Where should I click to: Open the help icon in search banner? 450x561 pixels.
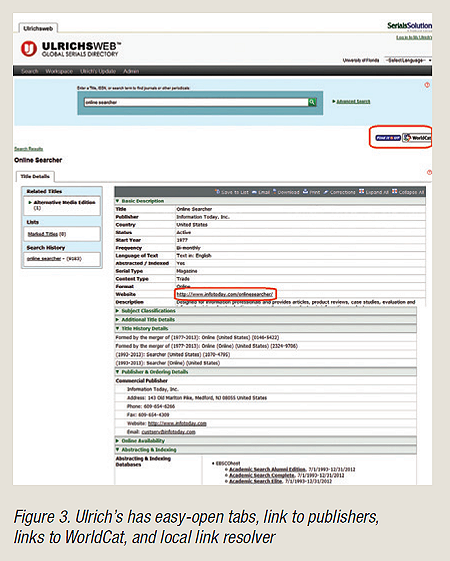(x=427, y=85)
